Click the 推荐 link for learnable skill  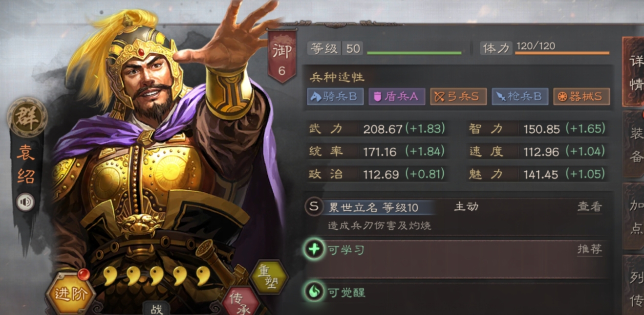[589, 249]
